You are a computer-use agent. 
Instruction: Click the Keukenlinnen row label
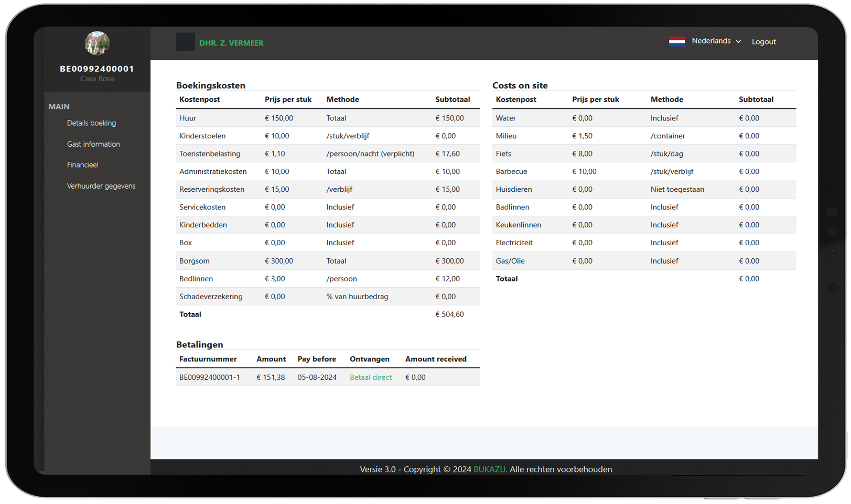pos(518,225)
